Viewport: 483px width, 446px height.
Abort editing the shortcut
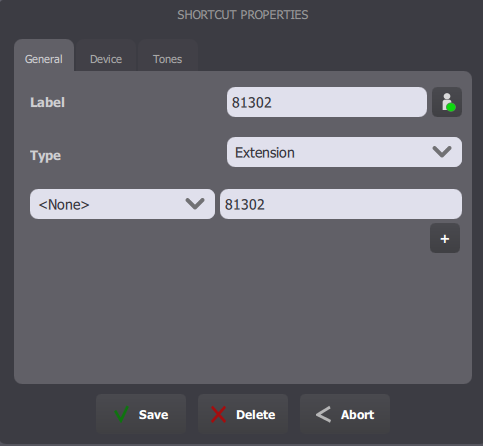(x=345, y=414)
